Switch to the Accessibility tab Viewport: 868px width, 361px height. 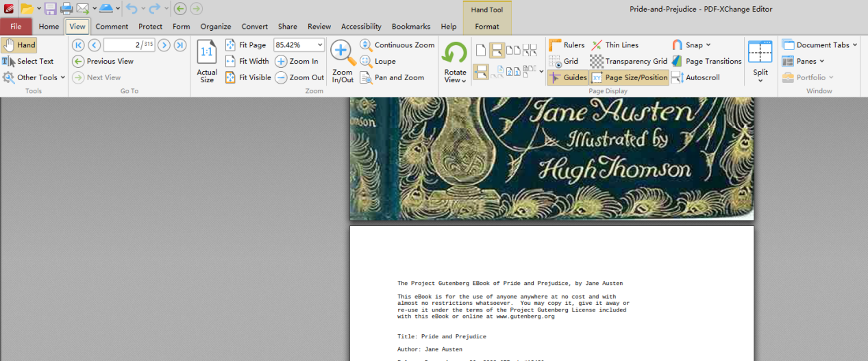click(361, 27)
